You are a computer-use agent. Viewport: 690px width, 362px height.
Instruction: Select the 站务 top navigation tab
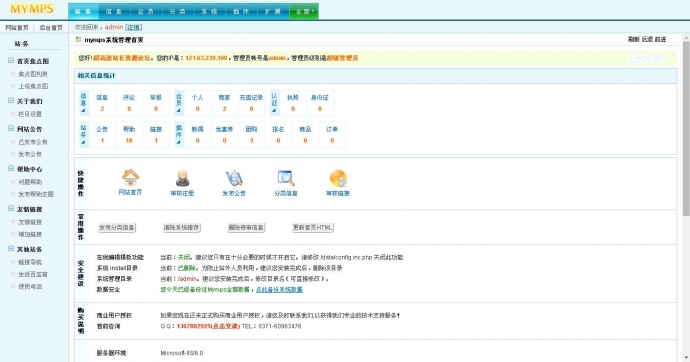[84, 11]
